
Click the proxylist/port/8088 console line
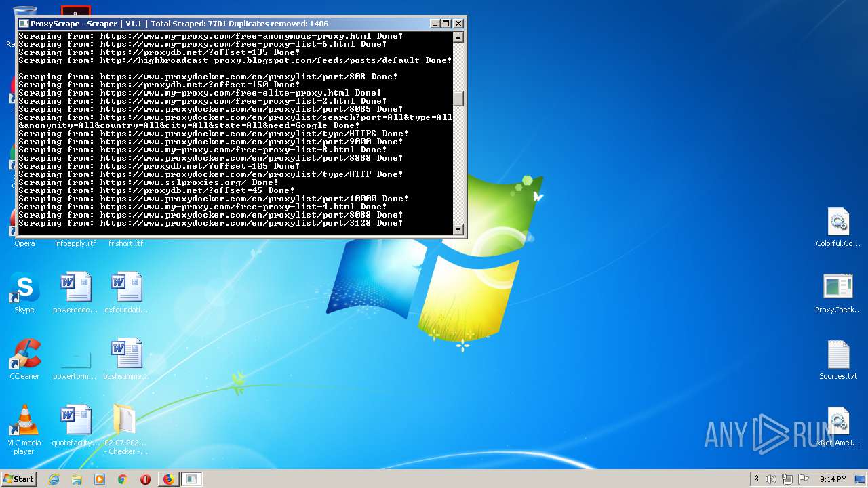(x=211, y=215)
